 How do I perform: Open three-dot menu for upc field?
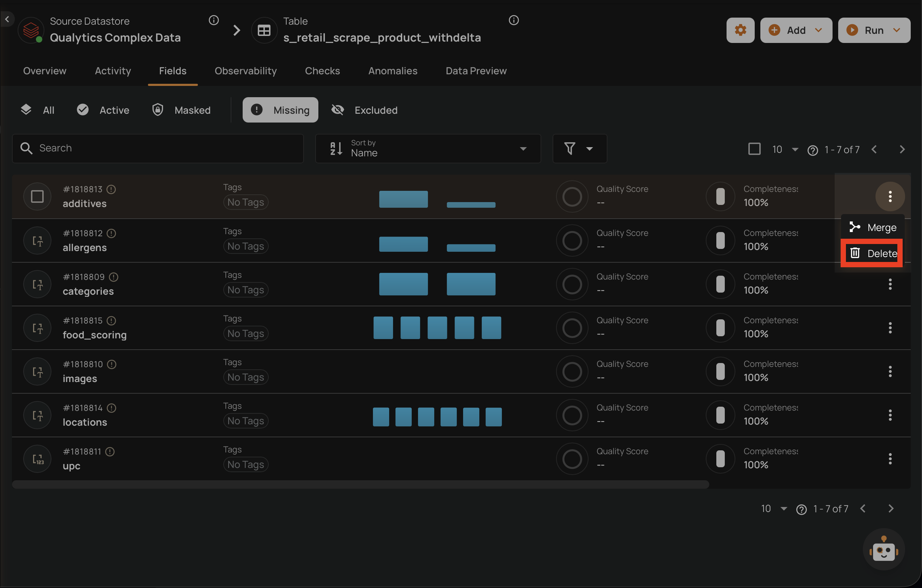890,459
